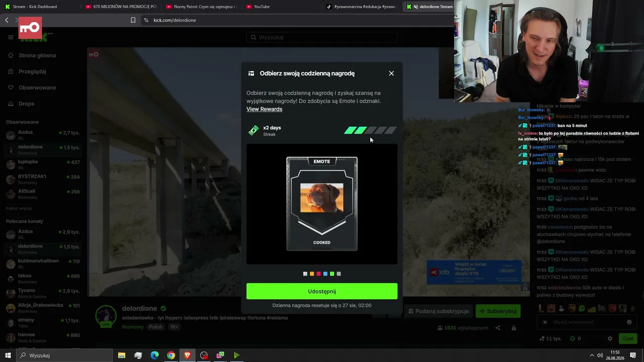Switch to the YouTube browser tab
644x362 pixels.
pos(282,7)
